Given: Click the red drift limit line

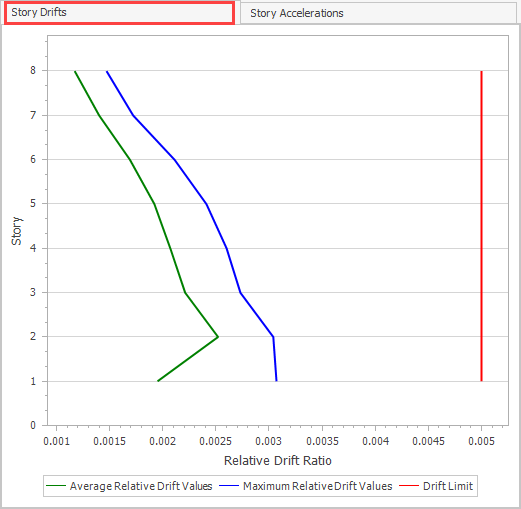Looking at the screenshot, I should pyautogui.click(x=481, y=226).
